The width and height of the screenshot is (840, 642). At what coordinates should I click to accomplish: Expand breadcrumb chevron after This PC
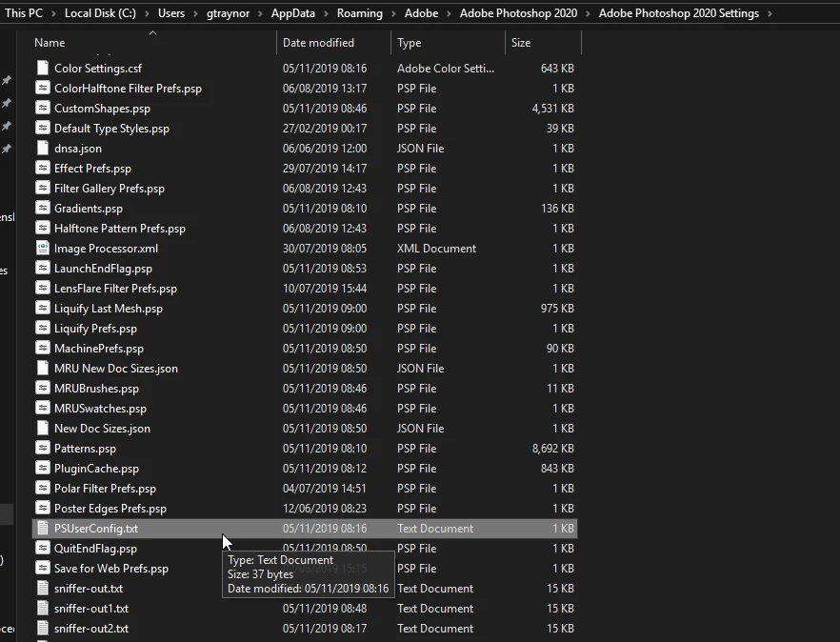pos(53,13)
